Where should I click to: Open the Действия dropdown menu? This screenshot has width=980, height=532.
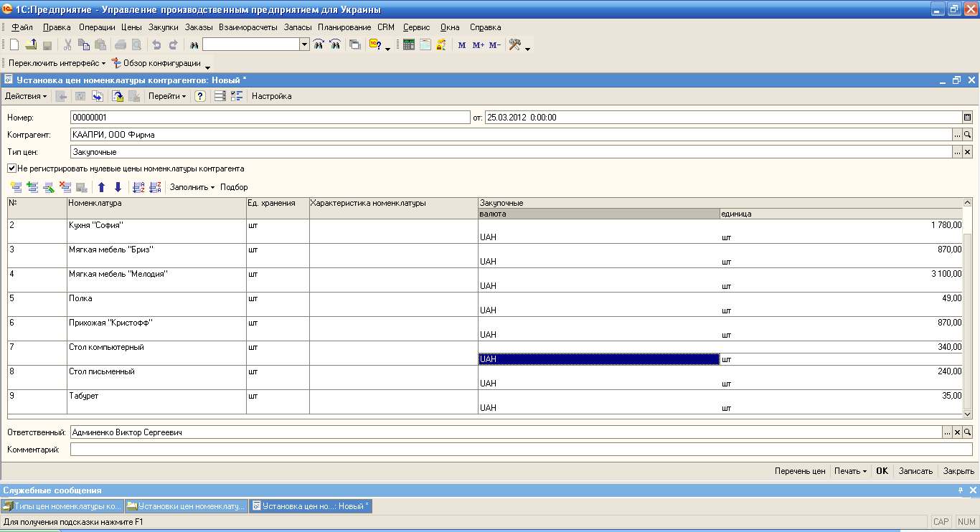tap(26, 96)
